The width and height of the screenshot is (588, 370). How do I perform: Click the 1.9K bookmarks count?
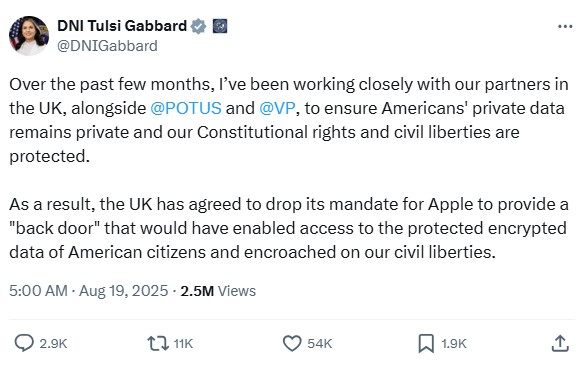pyautogui.click(x=454, y=343)
